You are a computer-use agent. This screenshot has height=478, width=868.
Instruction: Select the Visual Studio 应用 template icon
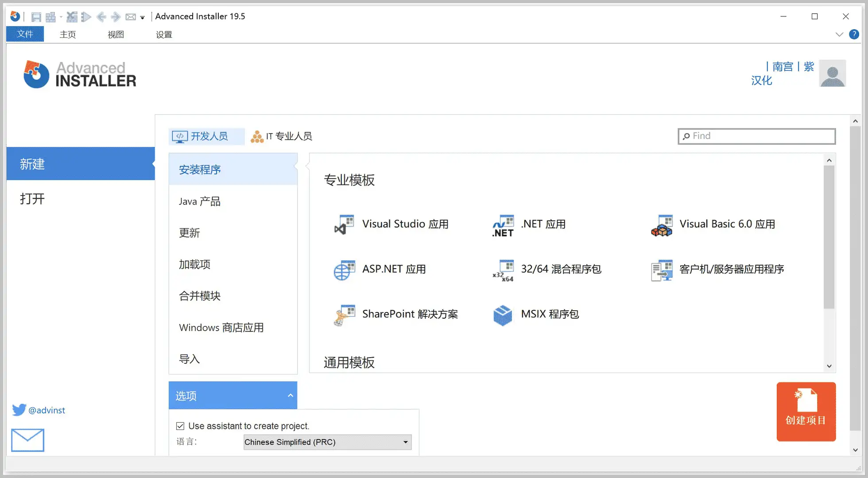344,225
